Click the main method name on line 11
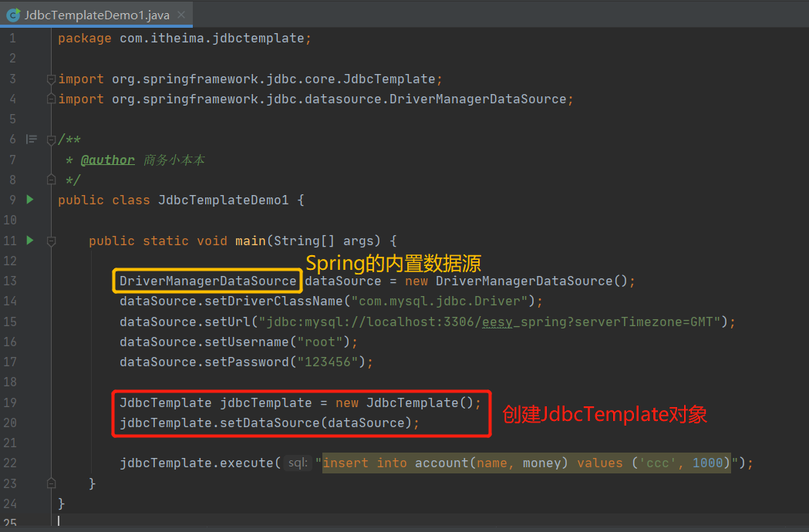The image size is (809, 532). 250,241
